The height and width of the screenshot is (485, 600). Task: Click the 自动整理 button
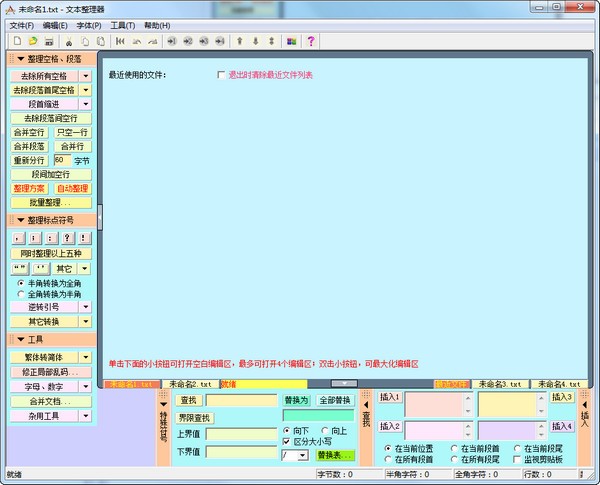(73, 189)
